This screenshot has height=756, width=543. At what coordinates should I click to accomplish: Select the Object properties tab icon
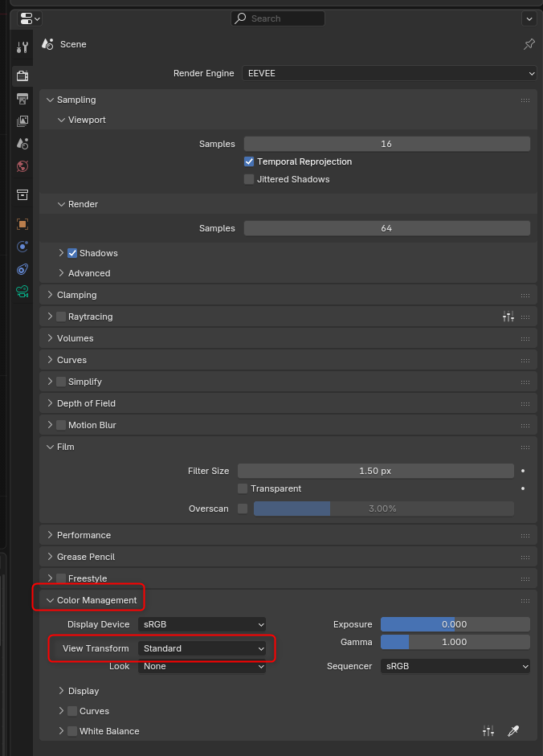[22, 223]
